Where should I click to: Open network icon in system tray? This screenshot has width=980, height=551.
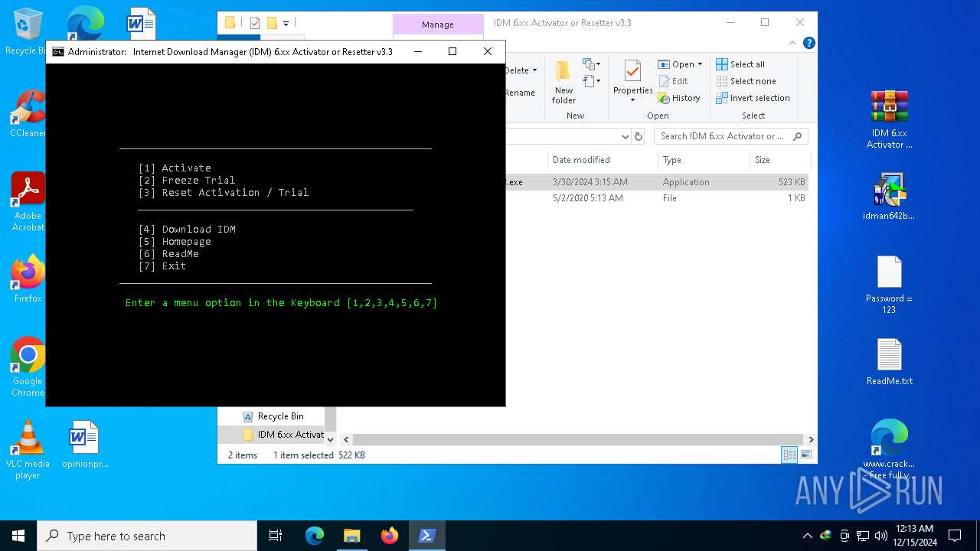[863, 536]
